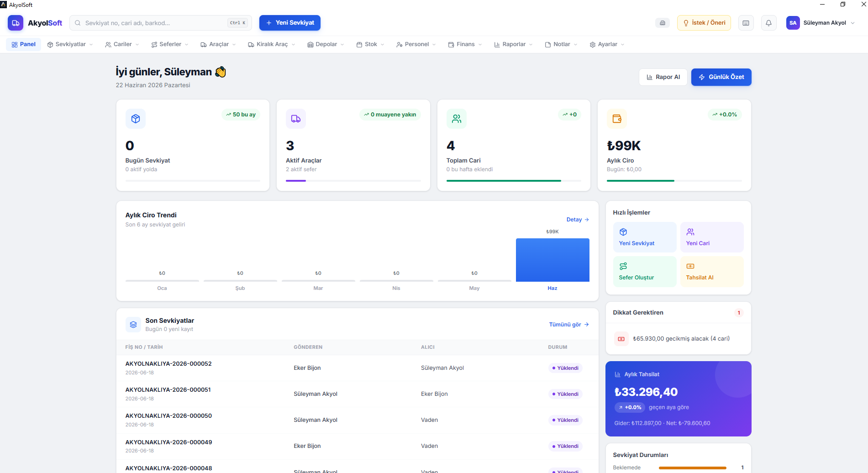The width and height of the screenshot is (868, 473).
Task: Click the ₺65.930,00 gecikmiş alacak notice
Action: pos(678,339)
